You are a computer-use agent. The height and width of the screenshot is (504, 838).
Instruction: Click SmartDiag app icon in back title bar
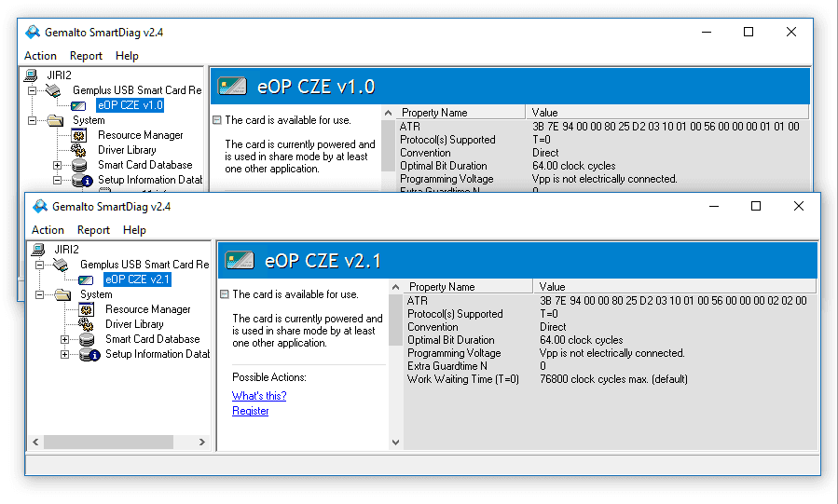pos(32,32)
